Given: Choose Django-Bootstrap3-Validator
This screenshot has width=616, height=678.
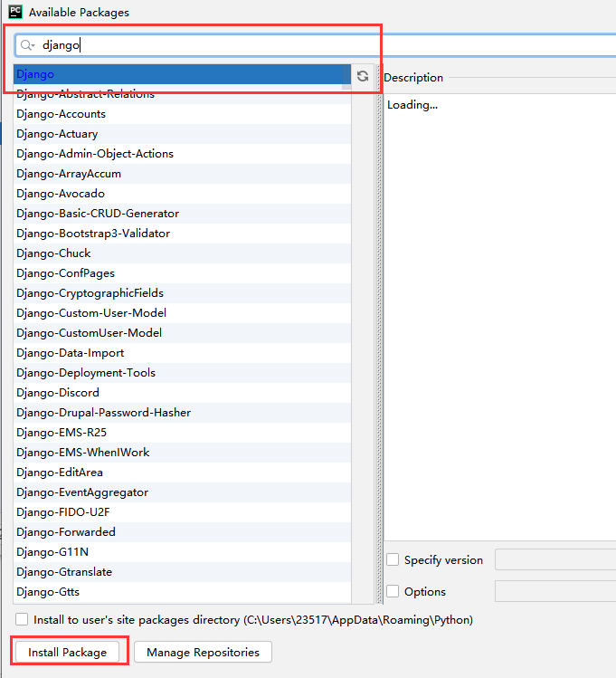Looking at the screenshot, I should (183, 233).
